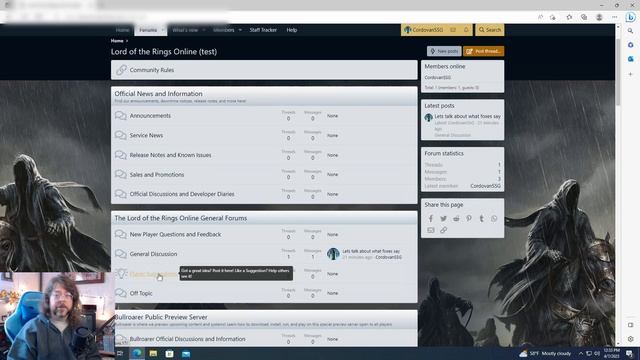Open CordovanSSG account menu
640x360 pixels.
(x=423, y=30)
